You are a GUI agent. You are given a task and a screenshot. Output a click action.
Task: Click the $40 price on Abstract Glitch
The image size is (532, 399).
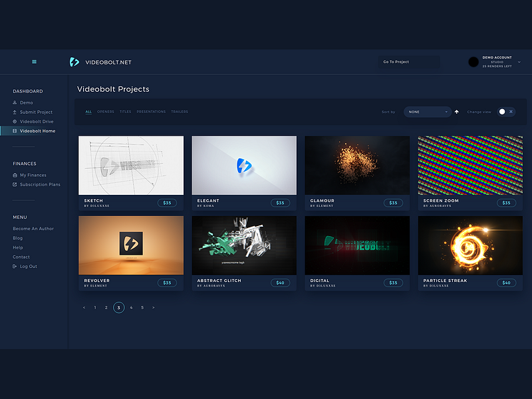click(280, 283)
